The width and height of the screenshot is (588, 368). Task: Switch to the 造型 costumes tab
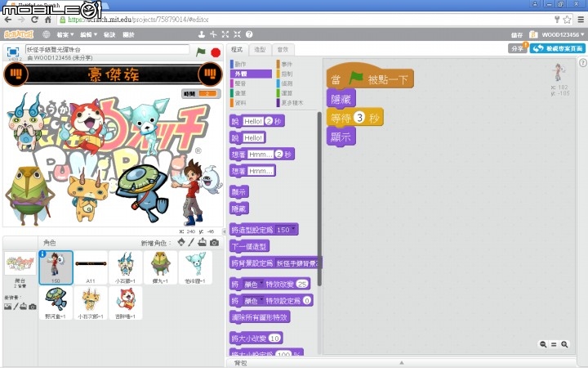pos(260,50)
